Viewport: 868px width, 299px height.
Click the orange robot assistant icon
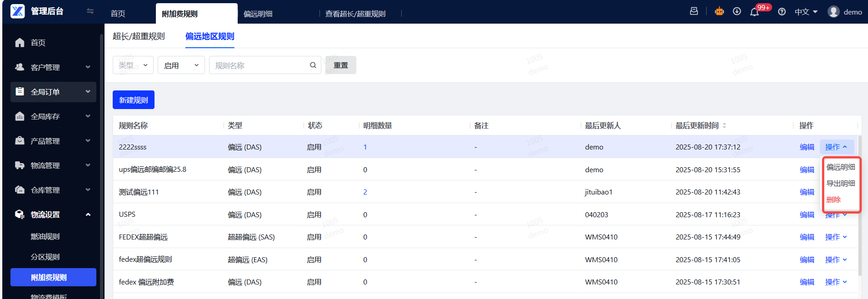(719, 12)
